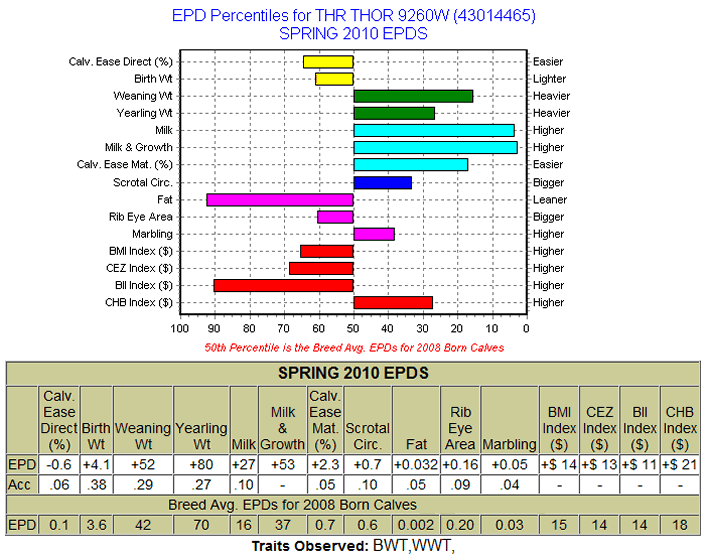Image resolution: width=707 pixels, height=558 pixels.
Task: Select the green Weaning Wt bar
Action: click(413, 96)
